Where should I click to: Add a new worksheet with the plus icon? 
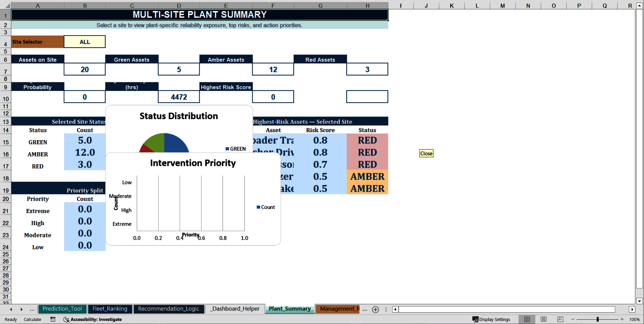(x=375, y=310)
